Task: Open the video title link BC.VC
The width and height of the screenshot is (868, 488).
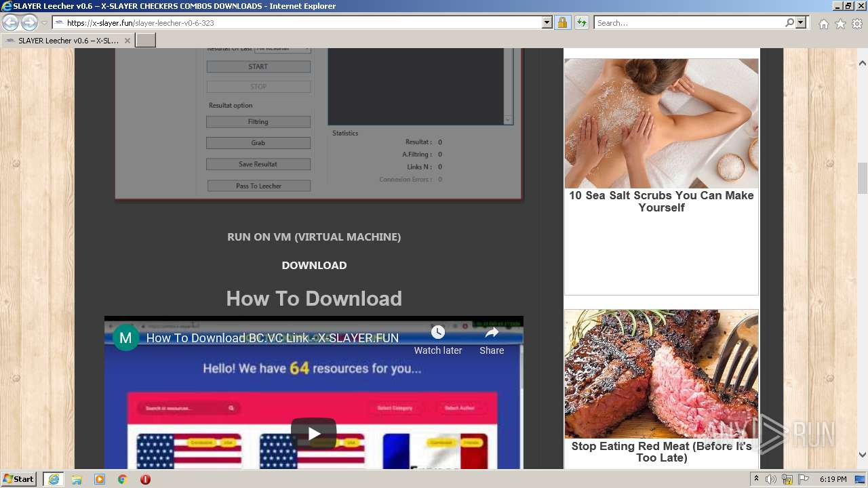Action: coord(273,338)
